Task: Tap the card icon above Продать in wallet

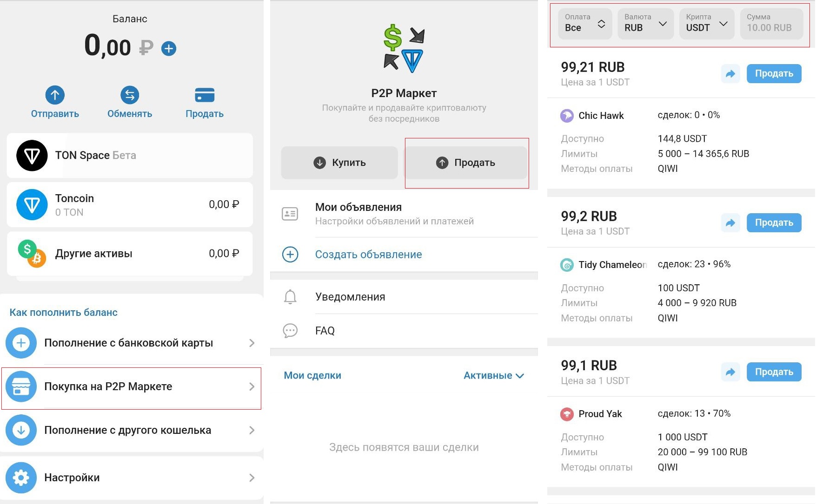Action: pyautogui.click(x=205, y=95)
